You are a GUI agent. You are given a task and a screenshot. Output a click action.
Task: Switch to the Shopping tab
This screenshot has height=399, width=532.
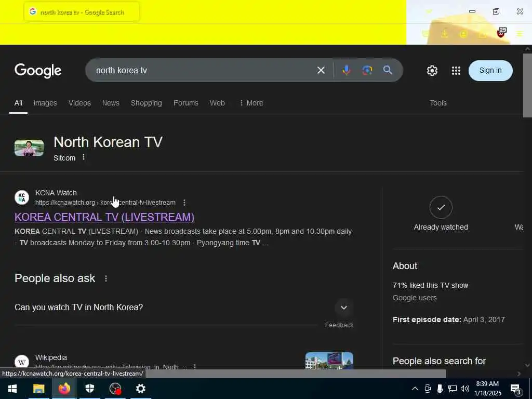pos(146,103)
